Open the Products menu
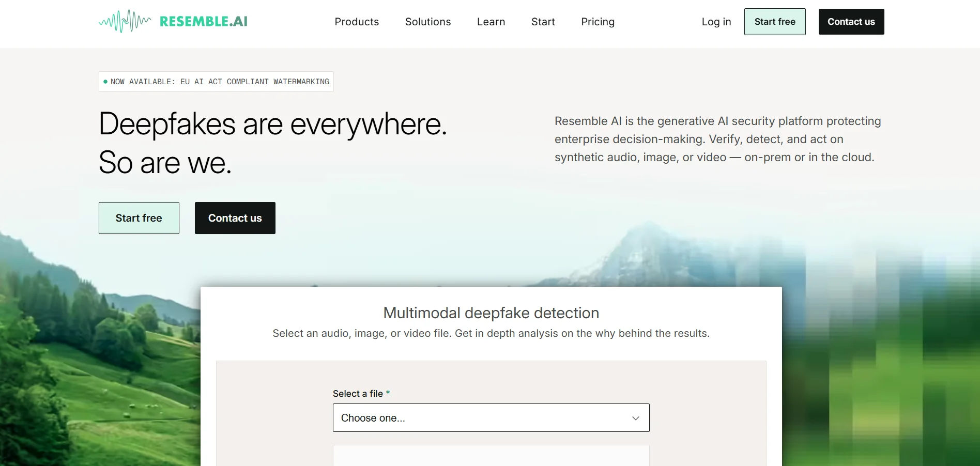The image size is (980, 466). coord(357,22)
